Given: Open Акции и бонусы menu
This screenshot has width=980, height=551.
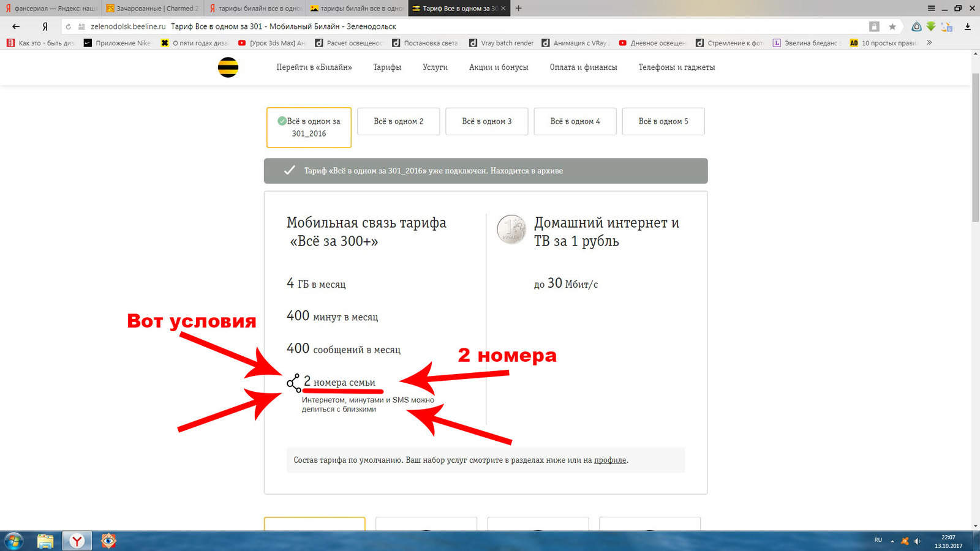Looking at the screenshot, I should [x=499, y=67].
